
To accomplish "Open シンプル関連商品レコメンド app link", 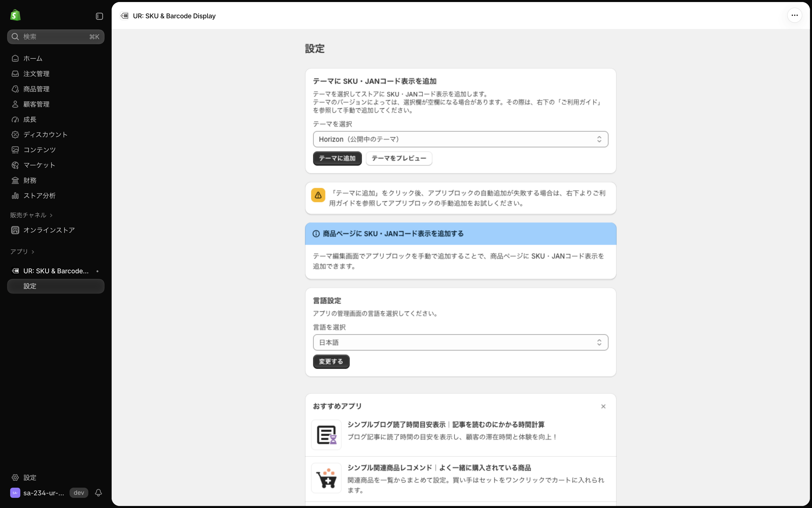I will tap(439, 468).
